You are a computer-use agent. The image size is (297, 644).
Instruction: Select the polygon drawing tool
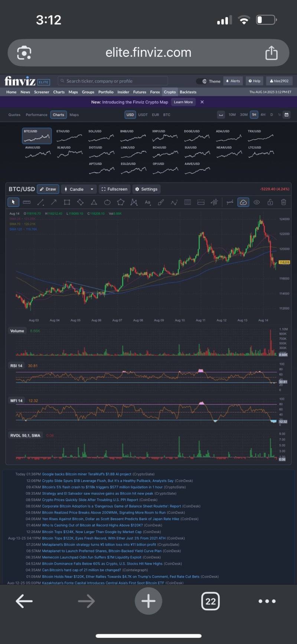(121, 202)
